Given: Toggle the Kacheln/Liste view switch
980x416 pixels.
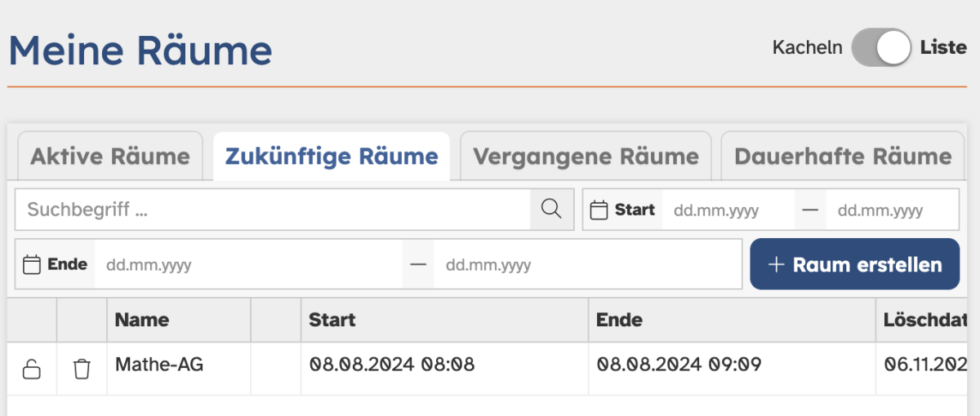Looking at the screenshot, I should [881, 47].
